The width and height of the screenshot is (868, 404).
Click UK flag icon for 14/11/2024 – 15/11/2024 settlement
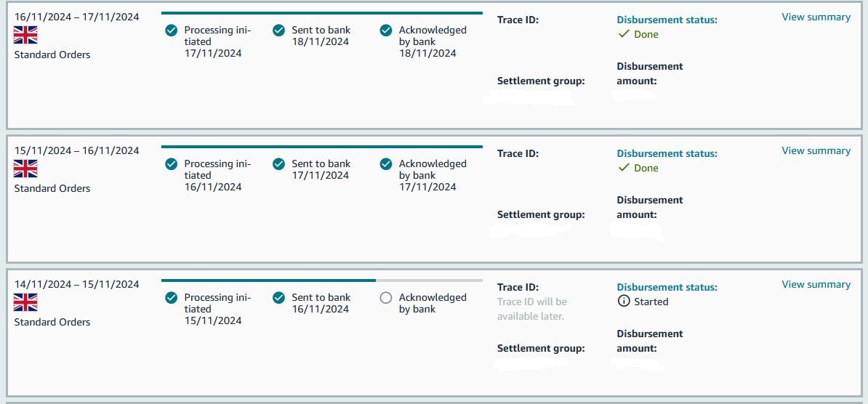[x=25, y=302]
